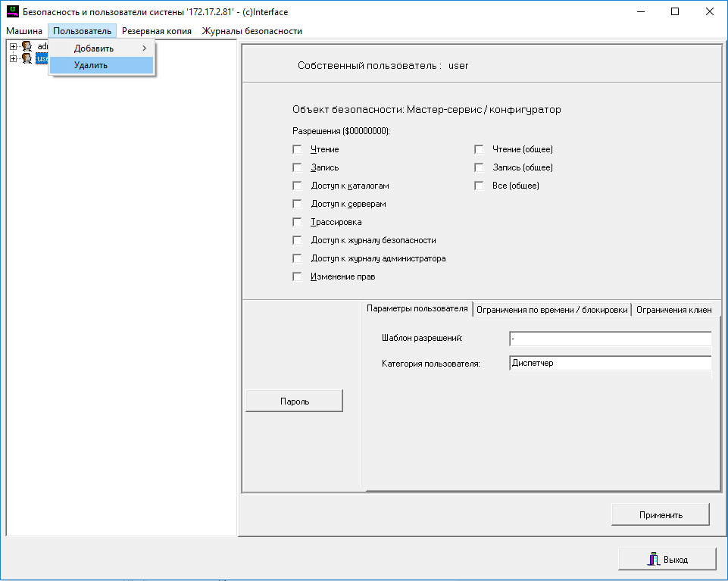728x581 pixels.
Task: Open the Журналы безопасности menu
Action: pyautogui.click(x=252, y=31)
